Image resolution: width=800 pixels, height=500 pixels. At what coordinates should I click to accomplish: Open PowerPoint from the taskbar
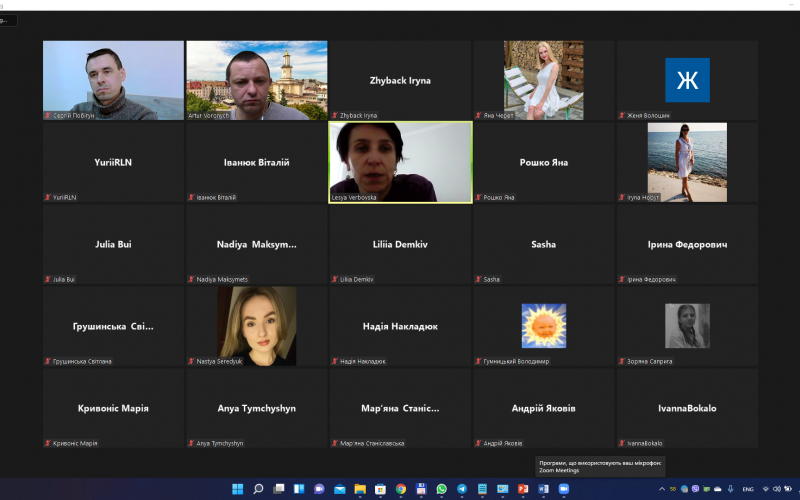(x=523, y=489)
